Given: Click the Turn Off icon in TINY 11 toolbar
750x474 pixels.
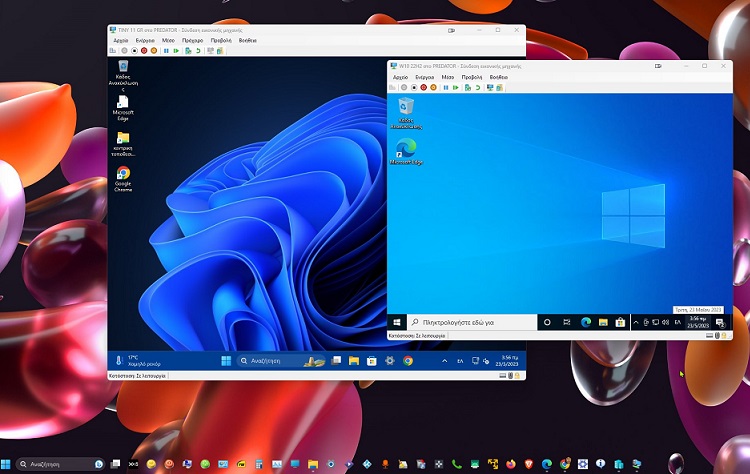Looking at the screenshot, I should [x=134, y=51].
